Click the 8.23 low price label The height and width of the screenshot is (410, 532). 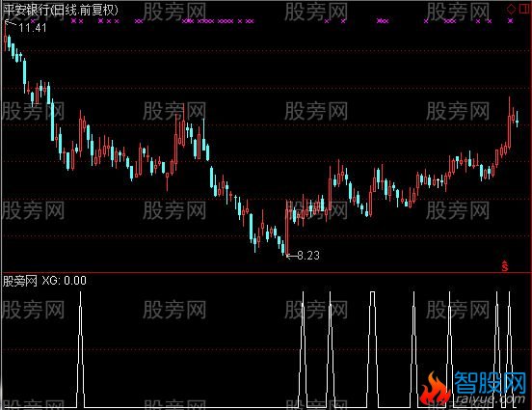pyautogui.click(x=308, y=255)
